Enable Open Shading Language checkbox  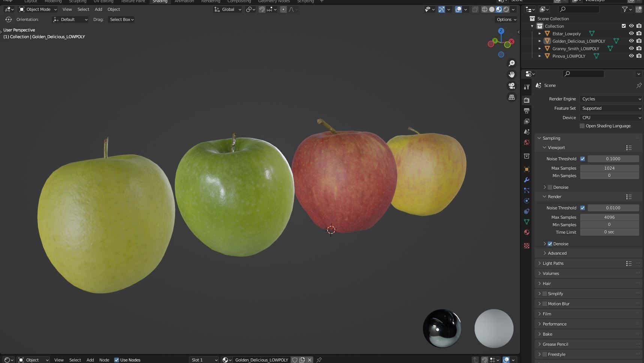pyautogui.click(x=582, y=126)
